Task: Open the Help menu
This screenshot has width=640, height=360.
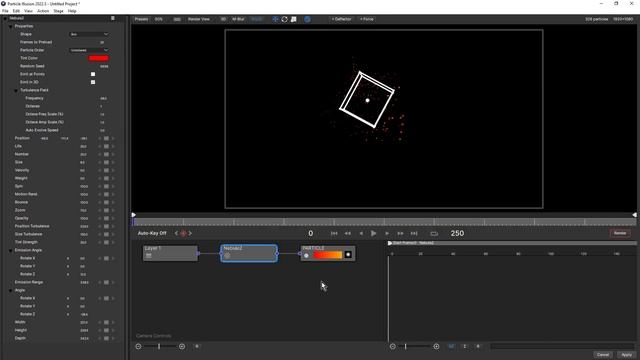Action: pyautogui.click(x=72, y=11)
